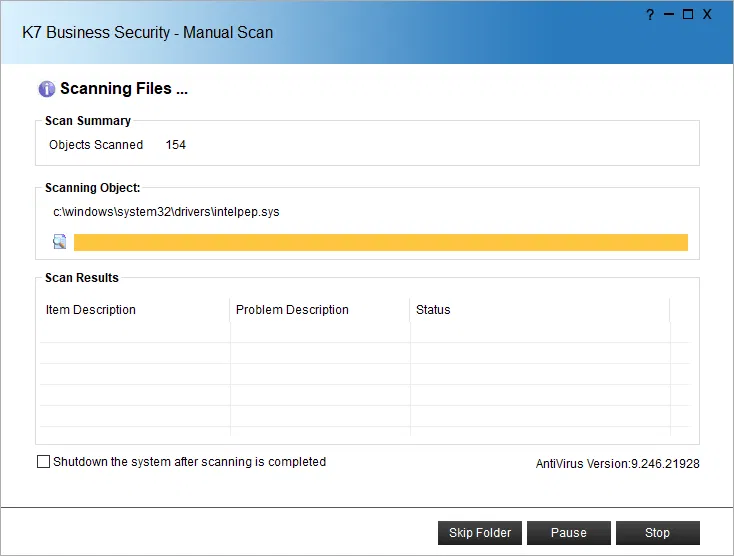734x556 pixels.
Task: Click the magnifier scan icon by progress bar
Action: (60, 242)
